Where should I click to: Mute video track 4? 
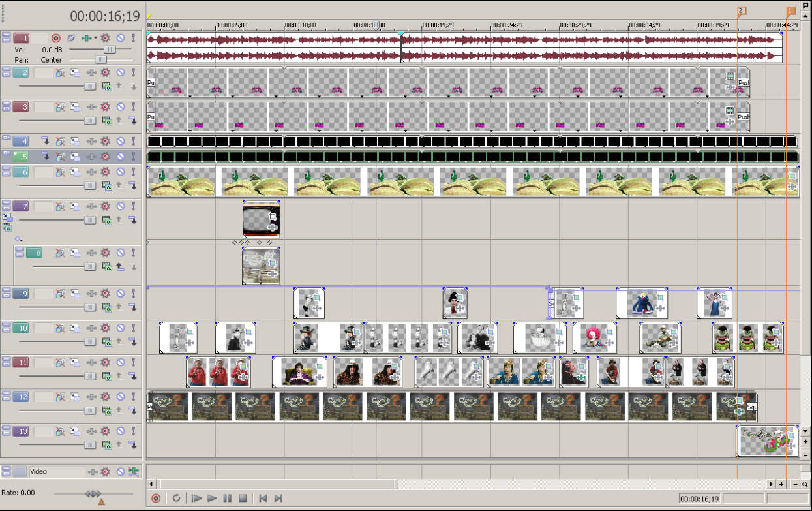pyautogui.click(x=121, y=141)
